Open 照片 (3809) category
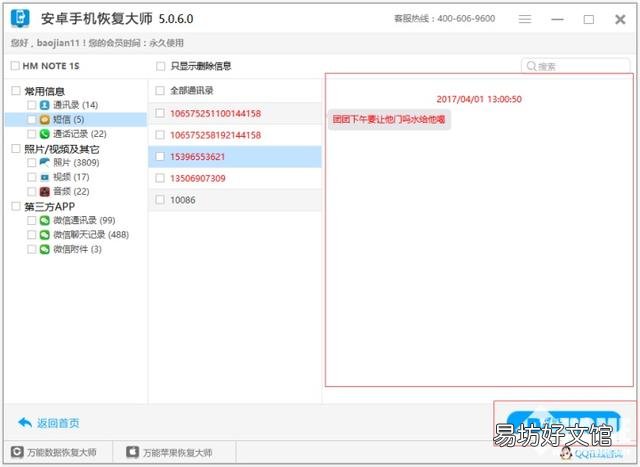This screenshot has width=640, height=467. click(x=76, y=162)
